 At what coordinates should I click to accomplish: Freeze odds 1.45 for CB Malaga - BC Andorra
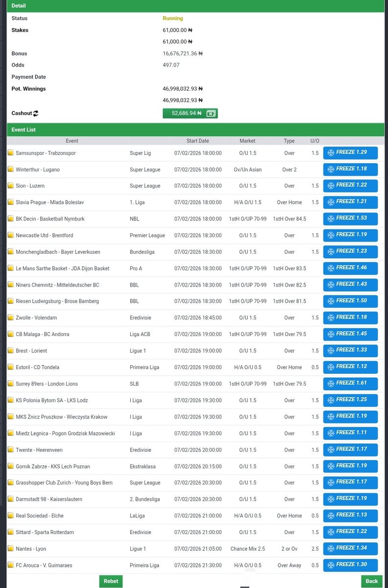click(x=350, y=334)
